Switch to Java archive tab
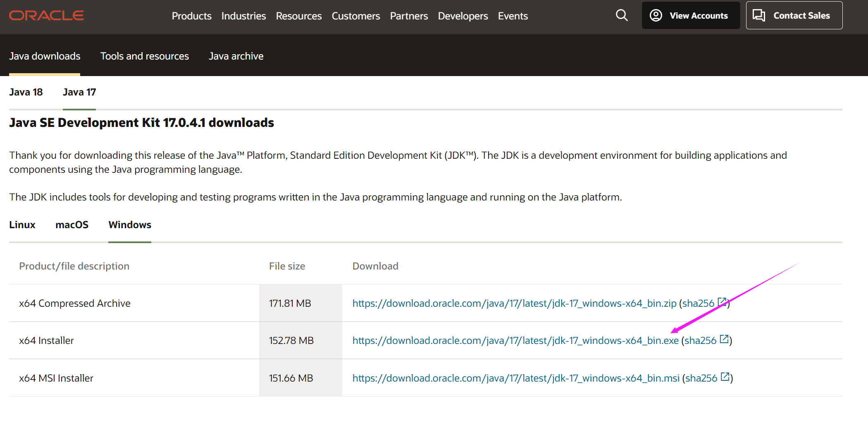This screenshot has width=868, height=425. click(x=236, y=56)
